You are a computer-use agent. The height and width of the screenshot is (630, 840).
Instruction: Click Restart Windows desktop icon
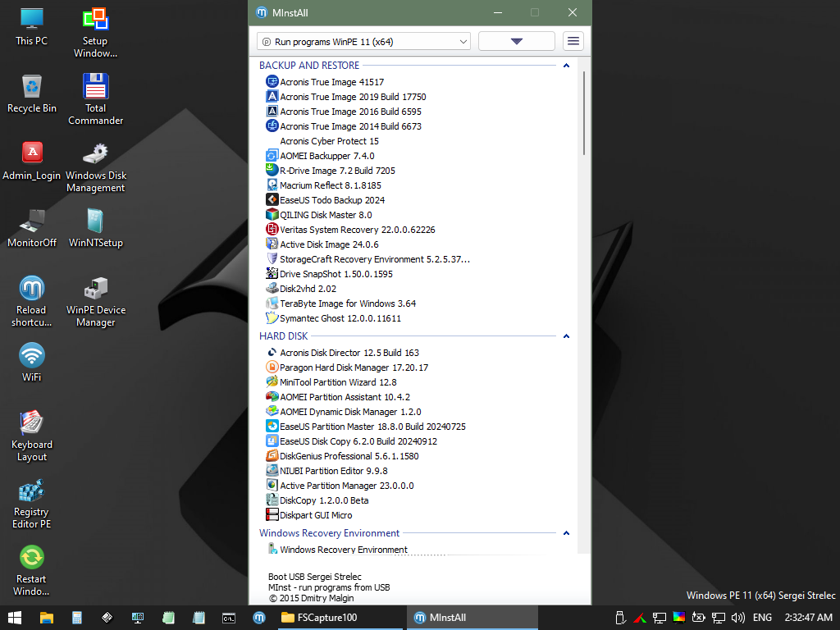(x=32, y=571)
